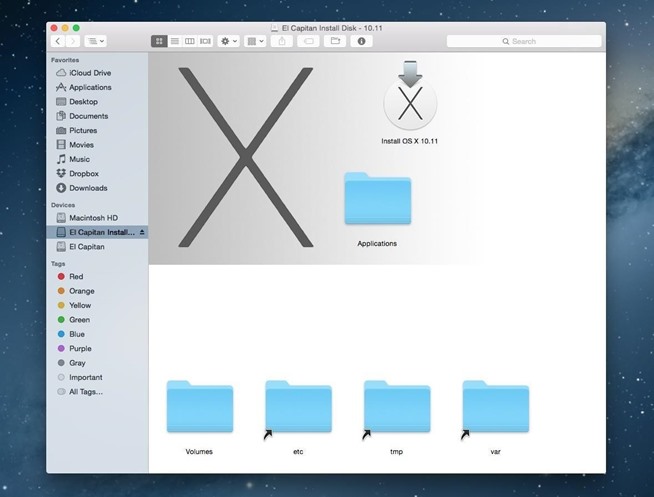Open the var folder alias
The width and height of the screenshot is (654, 497).
(495, 407)
